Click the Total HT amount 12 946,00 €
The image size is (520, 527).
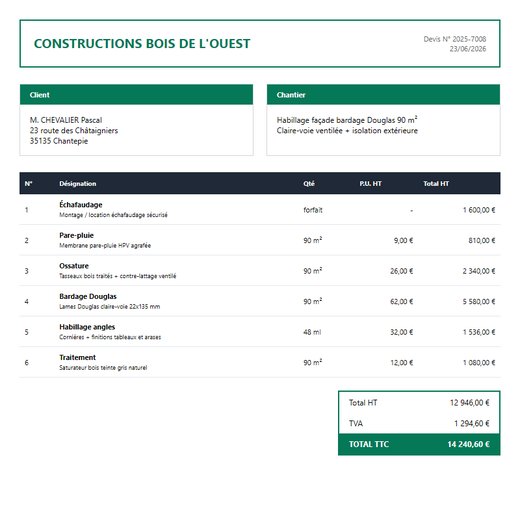point(470,403)
